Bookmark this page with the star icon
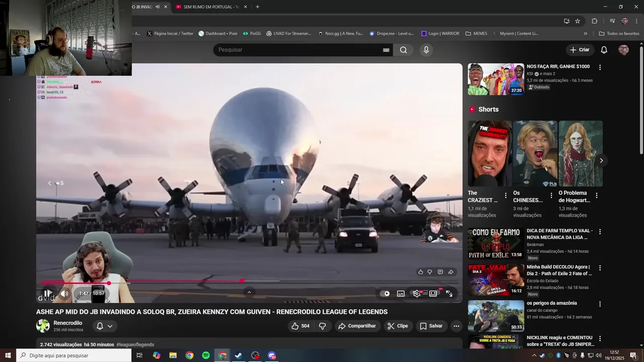Image resolution: width=644 pixels, height=362 pixels. 578,21
